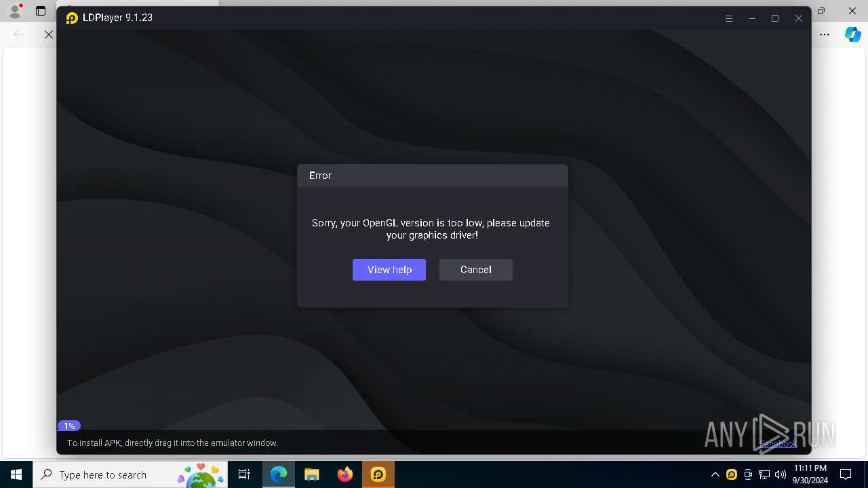The image size is (868, 488).
Task: Stop page loading in browser
Action: point(48,34)
